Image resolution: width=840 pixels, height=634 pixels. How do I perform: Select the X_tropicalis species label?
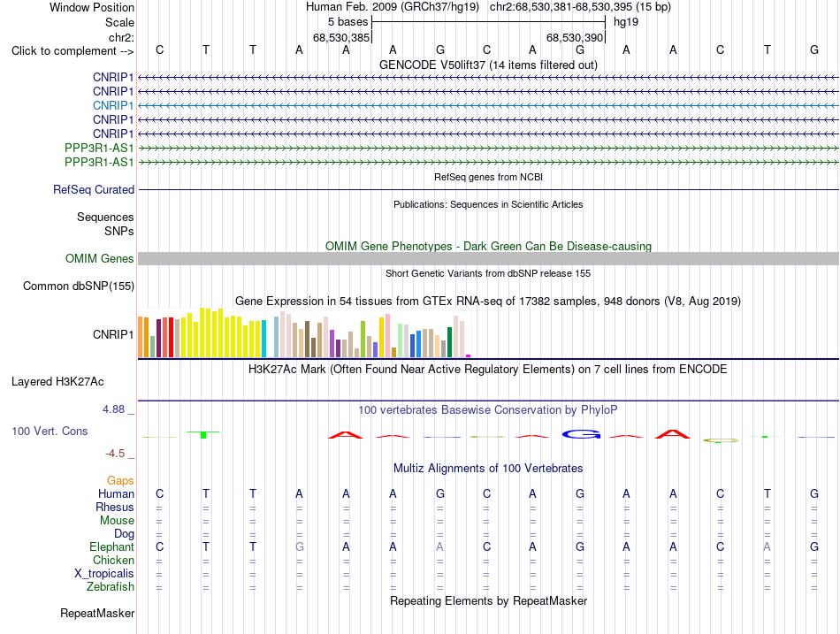coord(104,574)
